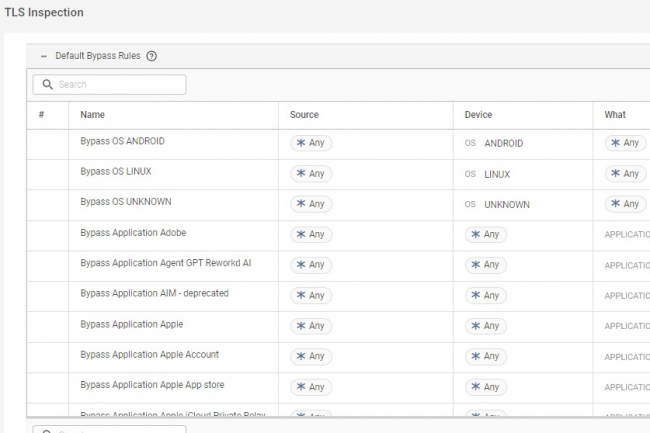Click the What column header
Screen dimensions: 650x433
click(615, 115)
